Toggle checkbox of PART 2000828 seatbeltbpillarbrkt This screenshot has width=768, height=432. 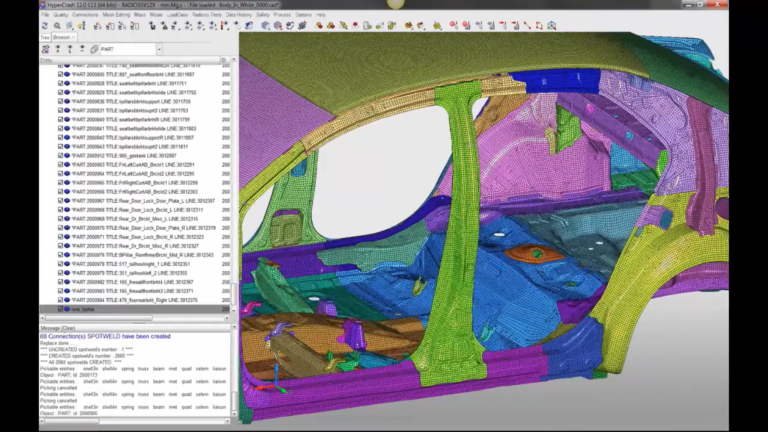pyautogui.click(x=60, y=83)
